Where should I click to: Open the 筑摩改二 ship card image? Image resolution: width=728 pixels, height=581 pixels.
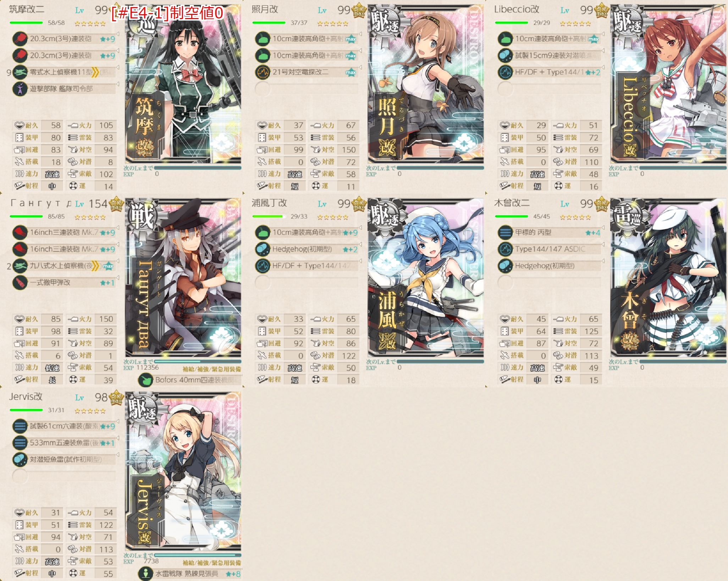[183, 84]
